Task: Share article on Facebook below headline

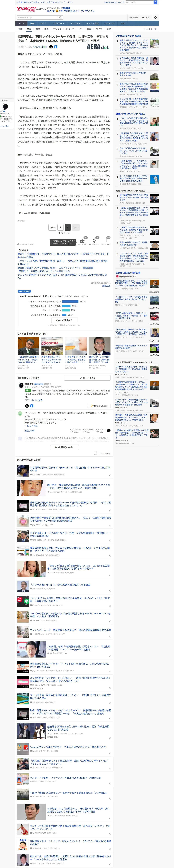Action: (56, 47)
